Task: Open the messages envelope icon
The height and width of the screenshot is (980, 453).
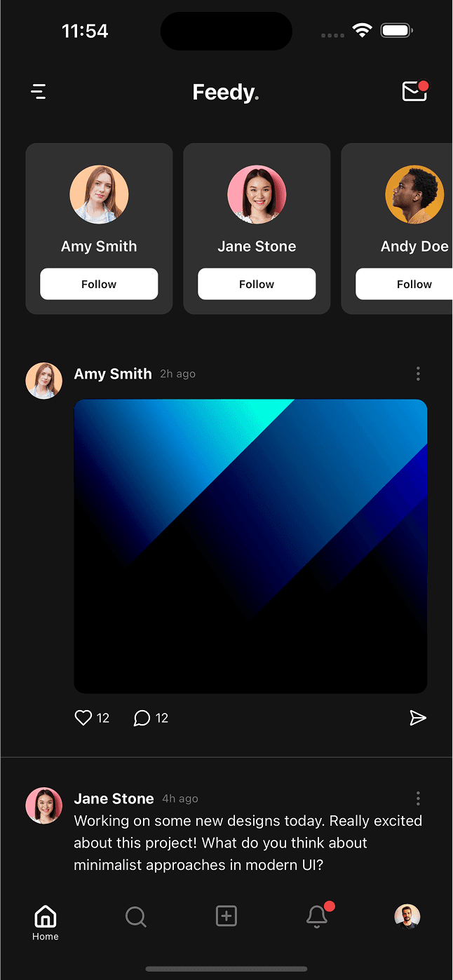Action: 414,91
